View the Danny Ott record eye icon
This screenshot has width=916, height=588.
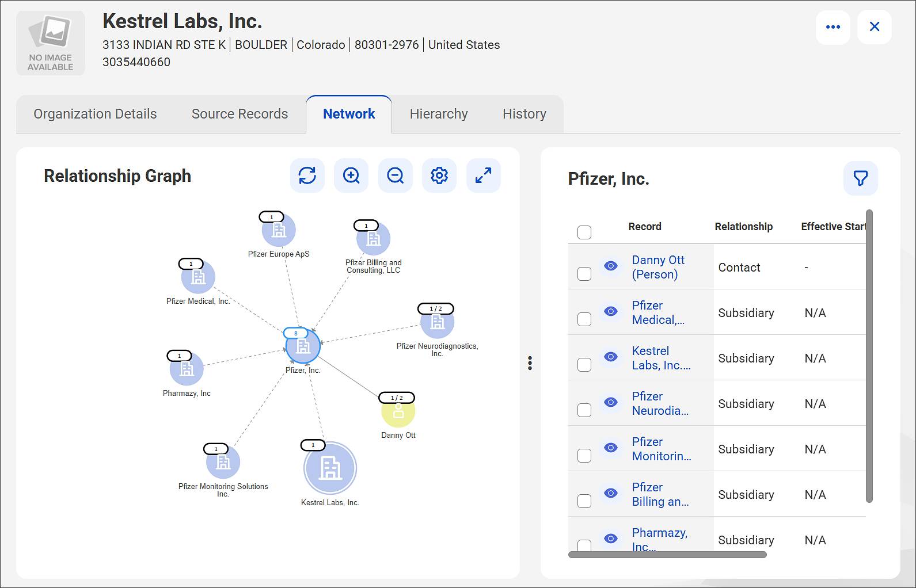click(611, 266)
